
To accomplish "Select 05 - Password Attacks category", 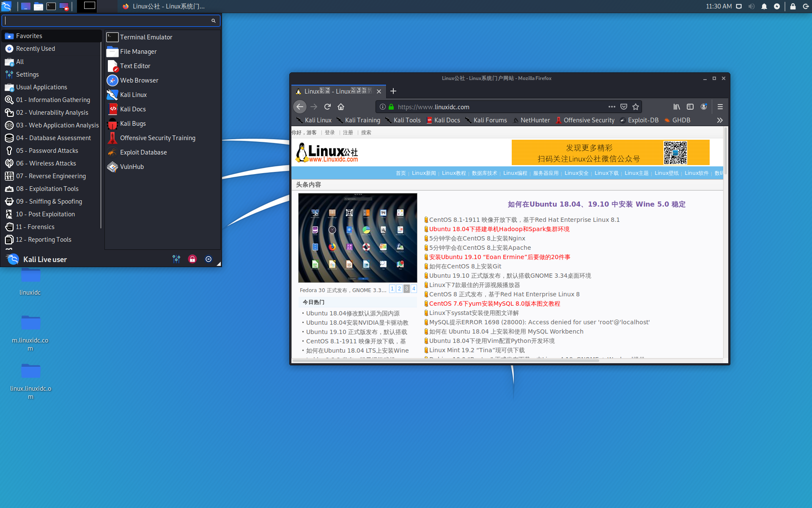I will click(52, 151).
